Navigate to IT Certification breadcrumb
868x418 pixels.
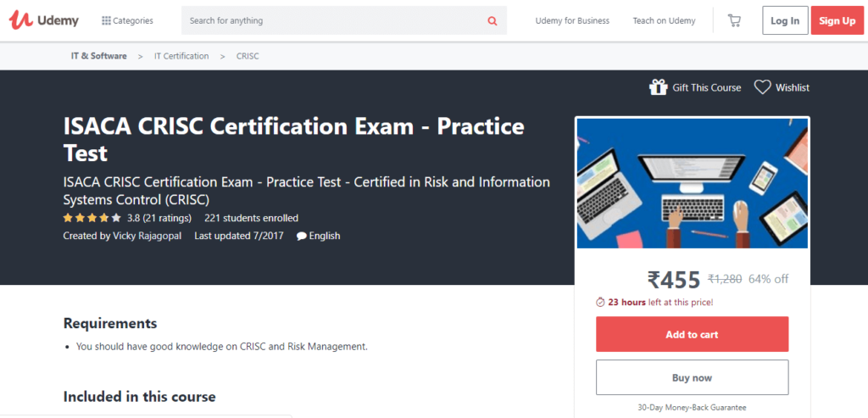click(181, 56)
